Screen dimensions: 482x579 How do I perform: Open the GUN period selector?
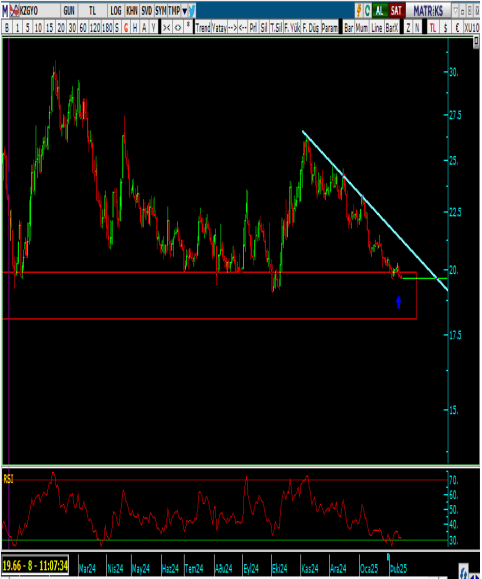coord(69,11)
